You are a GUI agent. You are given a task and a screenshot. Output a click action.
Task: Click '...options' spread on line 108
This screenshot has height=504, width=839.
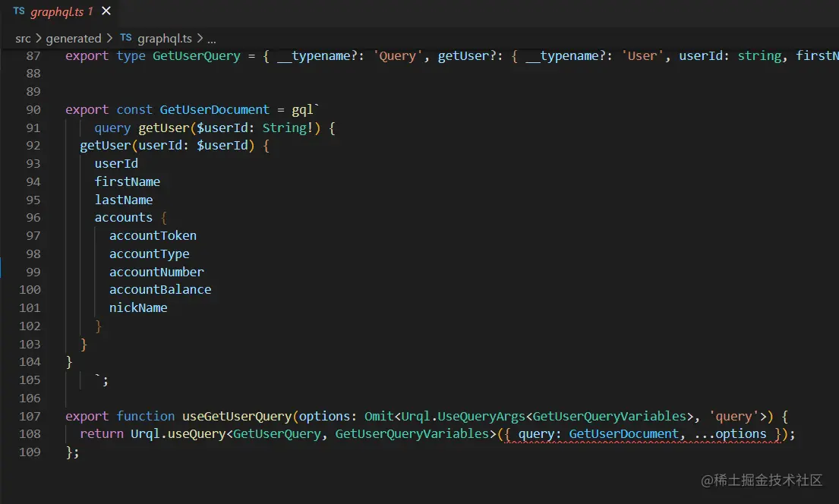(730, 434)
